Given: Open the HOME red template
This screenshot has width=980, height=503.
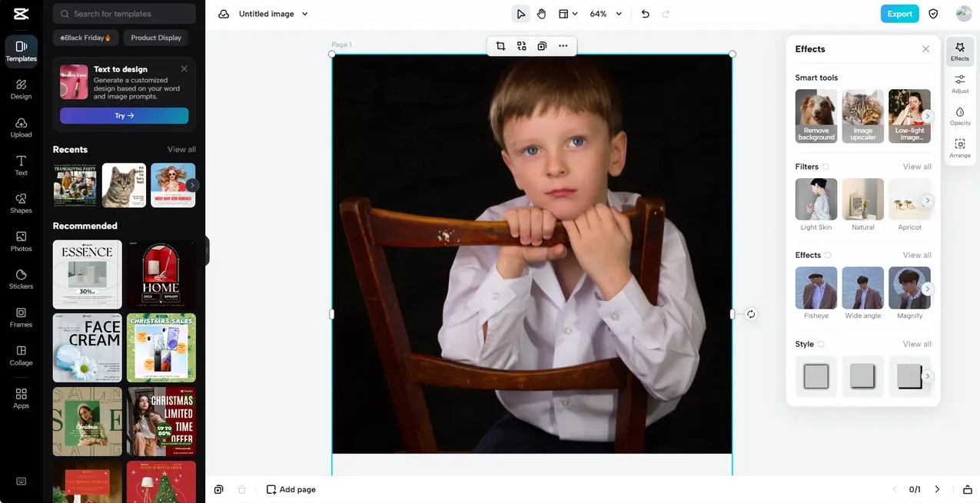Looking at the screenshot, I should coord(161,274).
